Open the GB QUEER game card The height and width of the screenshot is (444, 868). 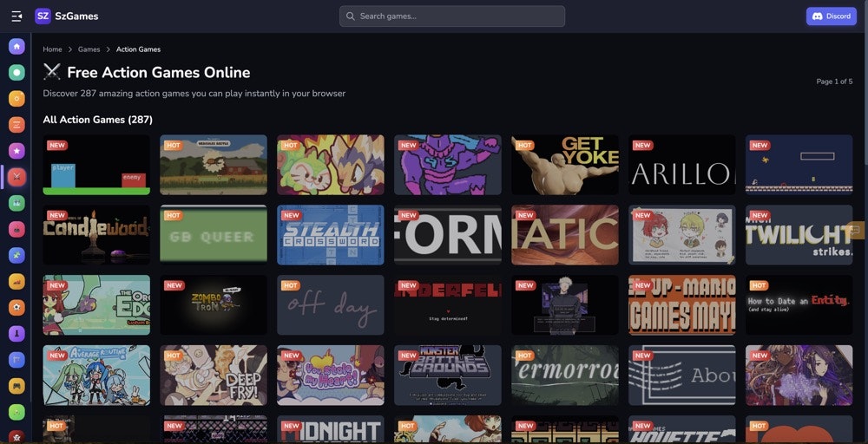point(214,235)
